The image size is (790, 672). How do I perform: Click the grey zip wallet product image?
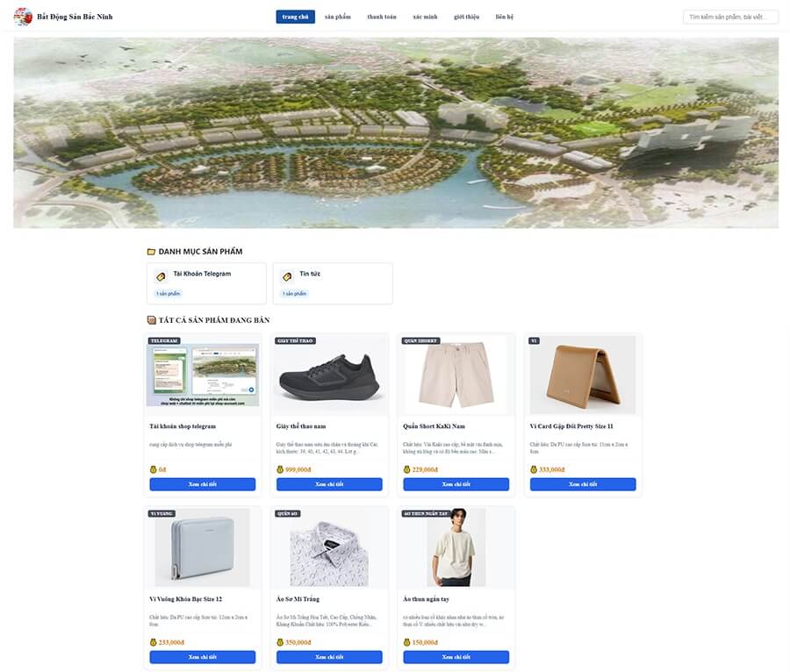tap(203, 547)
